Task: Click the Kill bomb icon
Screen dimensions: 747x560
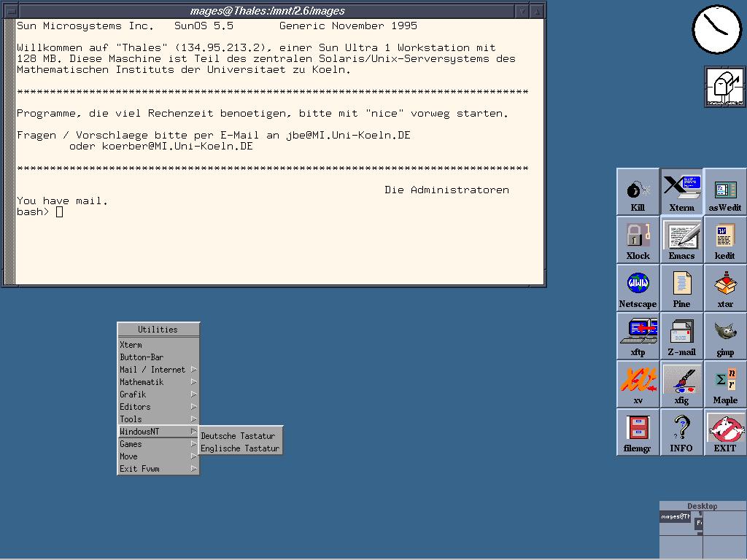Action: [638, 192]
